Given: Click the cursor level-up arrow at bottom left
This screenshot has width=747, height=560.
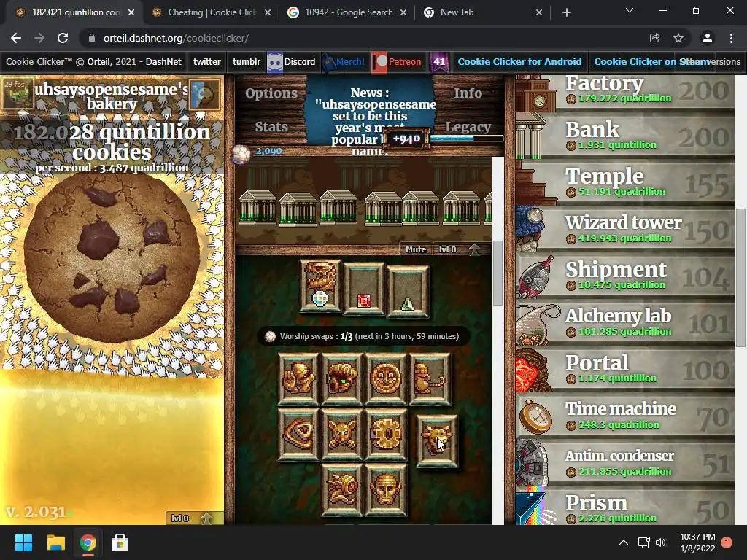Looking at the screenshot, I should click(206, 518).
